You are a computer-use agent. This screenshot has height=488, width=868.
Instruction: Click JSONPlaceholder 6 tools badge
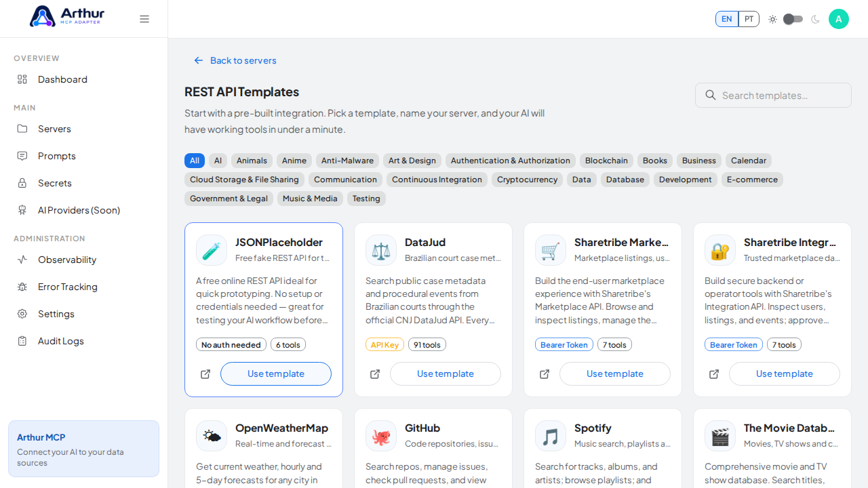288,345
